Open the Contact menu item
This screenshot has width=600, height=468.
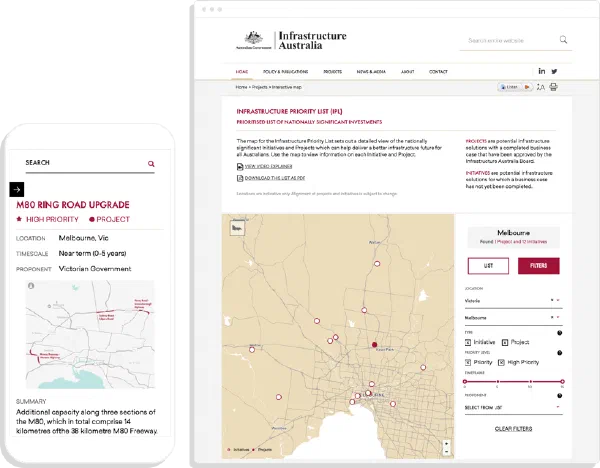tap(438, 72)
